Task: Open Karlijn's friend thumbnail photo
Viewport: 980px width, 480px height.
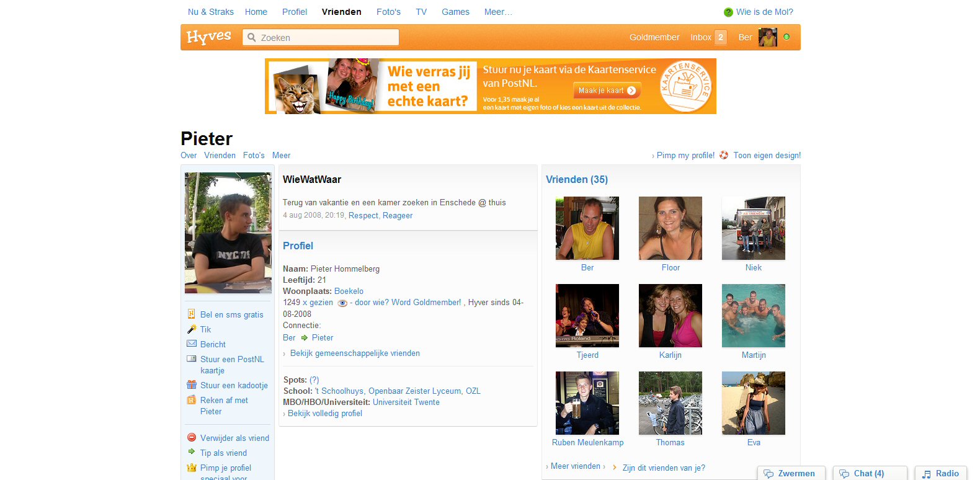Action: [x=670, y=316]
